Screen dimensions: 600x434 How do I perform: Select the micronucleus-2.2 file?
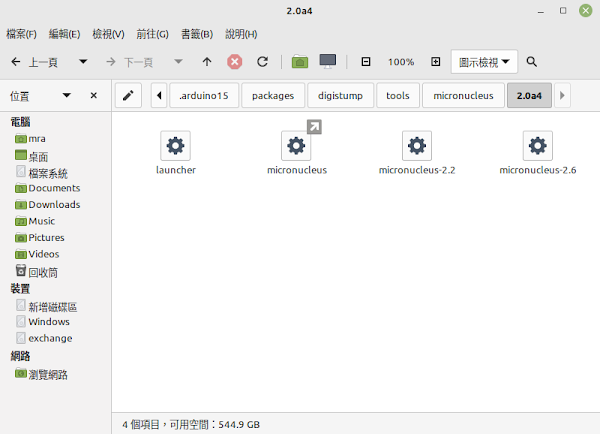click(417, 152)
